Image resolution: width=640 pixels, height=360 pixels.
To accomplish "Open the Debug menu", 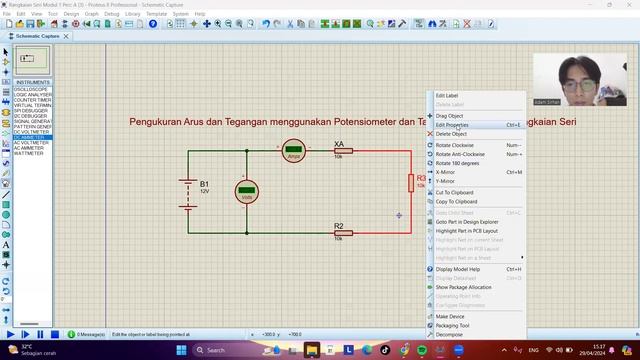I will click(x=111, y=14).
